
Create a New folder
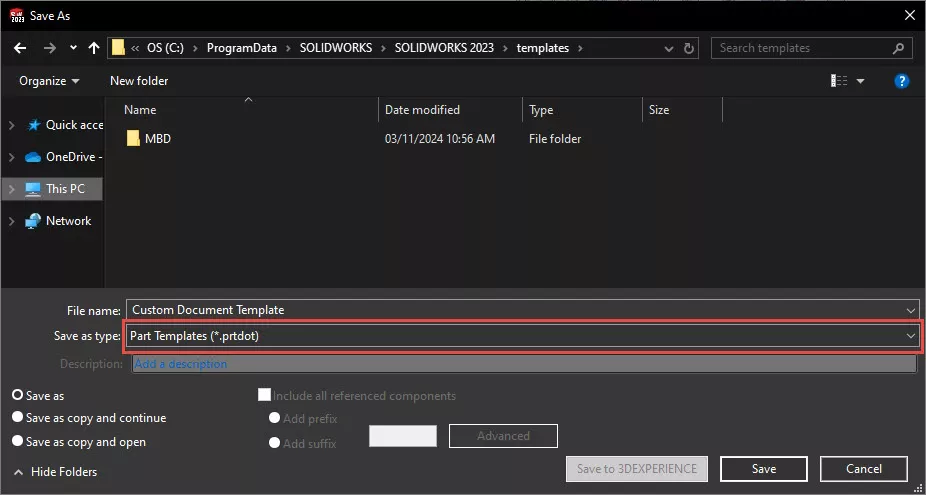click(139, 81)
